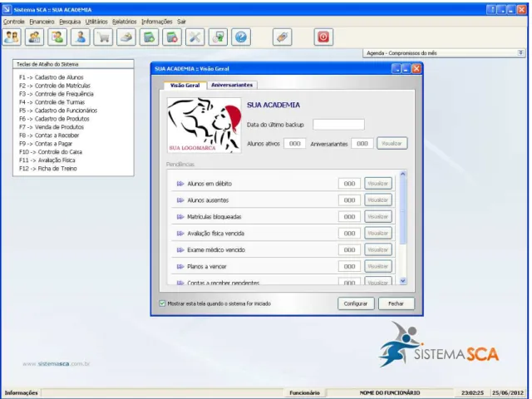Image resolution: width=532 pixels, height=399 pixels.
Task: Click Visualizar next to Aniversariantes count
Action: [x=392, y=144]
